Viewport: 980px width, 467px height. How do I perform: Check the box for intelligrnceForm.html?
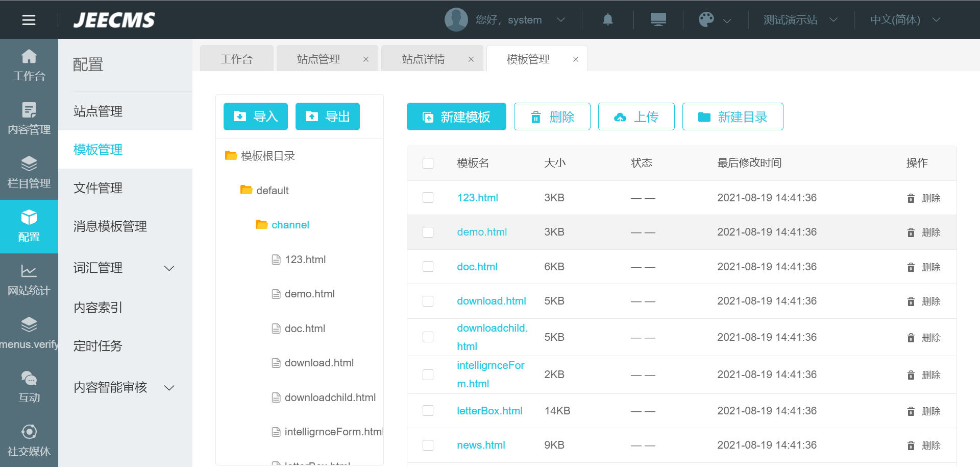click(428, 375)
